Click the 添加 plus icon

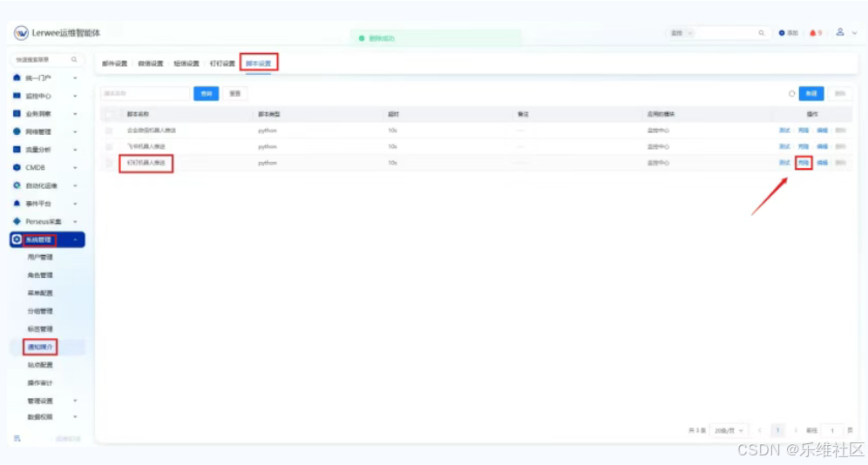tap(782, 33)
